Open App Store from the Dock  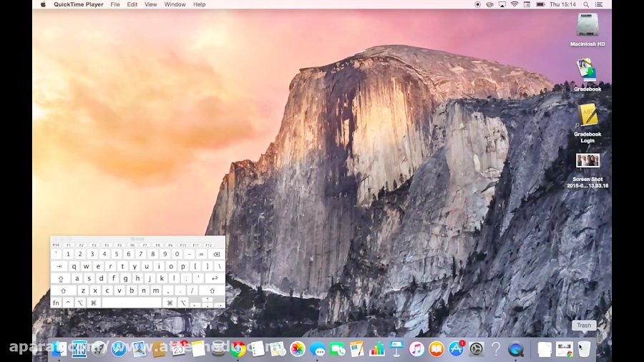click(457, 349)
